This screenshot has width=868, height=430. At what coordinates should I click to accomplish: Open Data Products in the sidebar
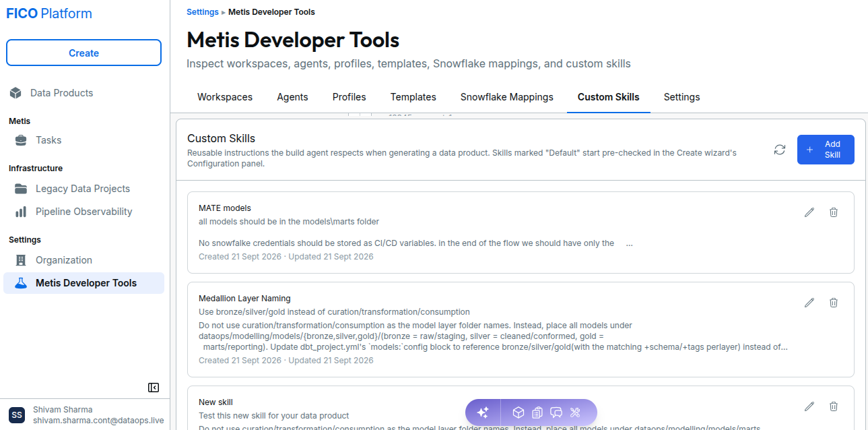point(84,93)
